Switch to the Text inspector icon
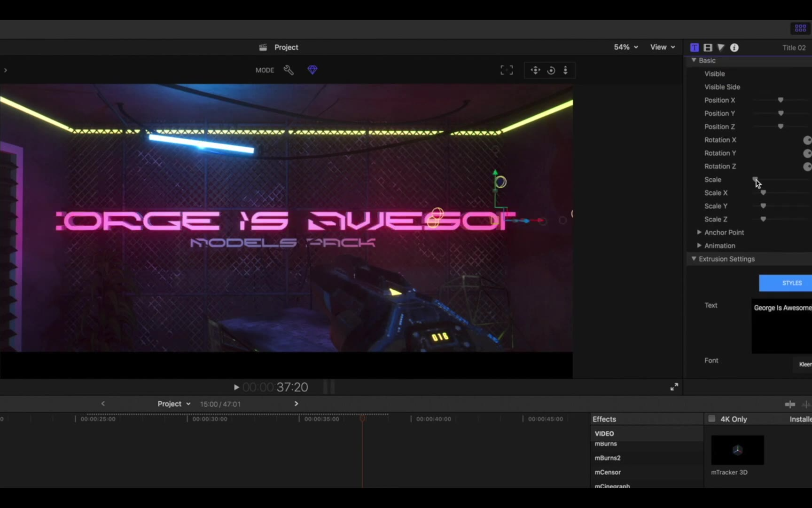Image resolution: width=812 pixels, height=508 pixels. [694, 48]
